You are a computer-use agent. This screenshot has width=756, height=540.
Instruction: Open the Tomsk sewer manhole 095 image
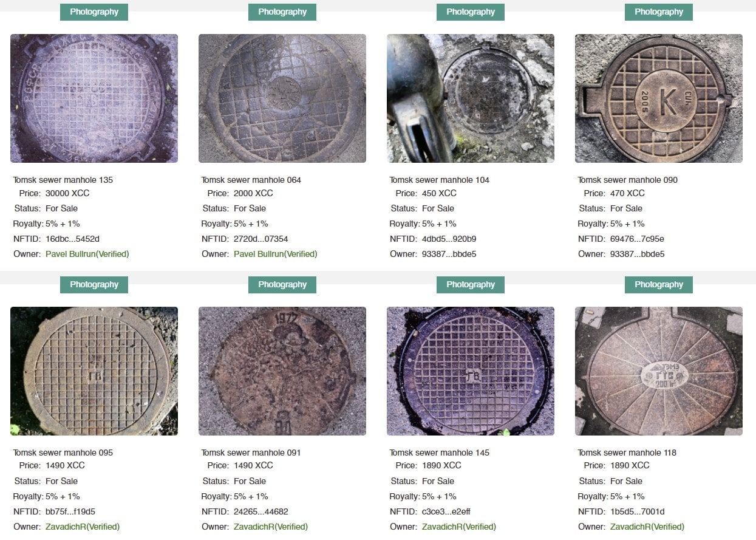click(x=94, y=371)
